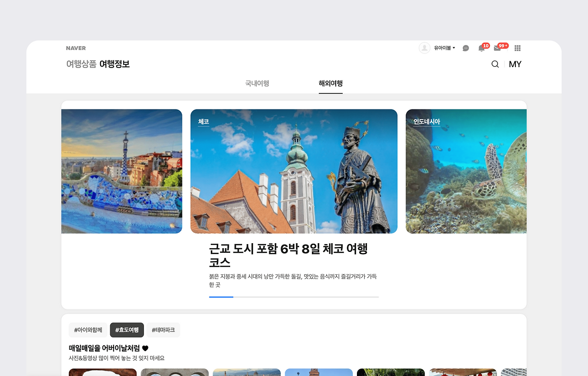Open the chat talk bubble icon
This screenshot has width=588, height=376.
[x=466, y=48]
